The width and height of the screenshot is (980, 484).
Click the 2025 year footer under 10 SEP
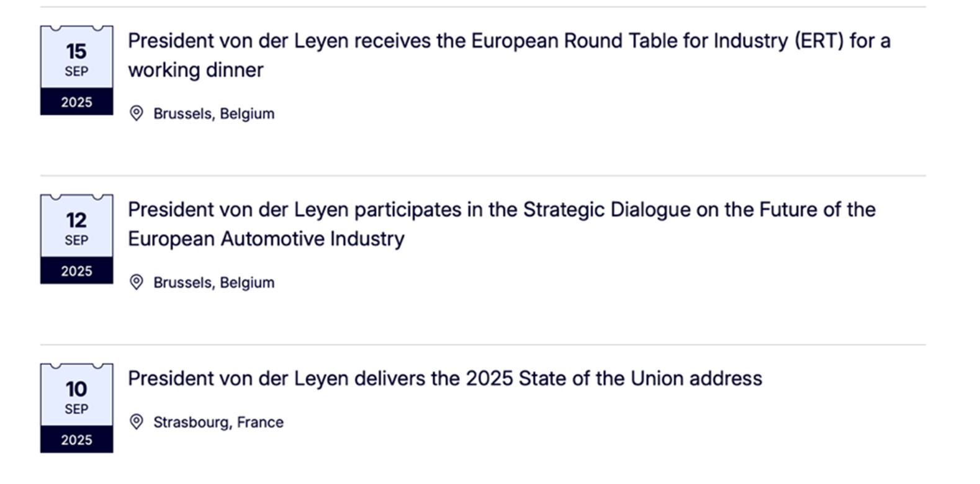(x=76, y=440)
